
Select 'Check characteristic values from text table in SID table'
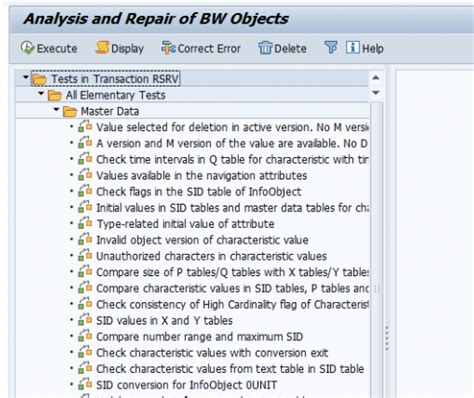pyautogui.click(x=230, y=369)
